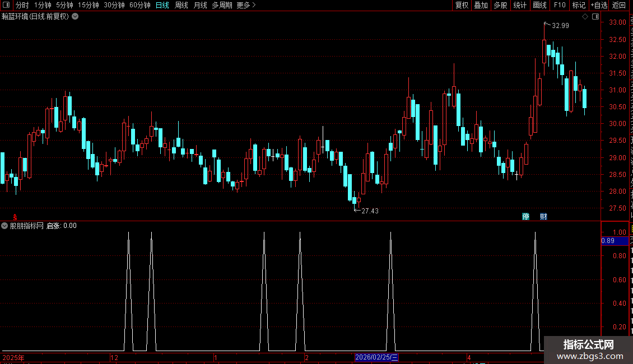Open dropdown arrow beside 瀚蓝环境 title
This screenshot has height=364, width=633.
point(75,17)
